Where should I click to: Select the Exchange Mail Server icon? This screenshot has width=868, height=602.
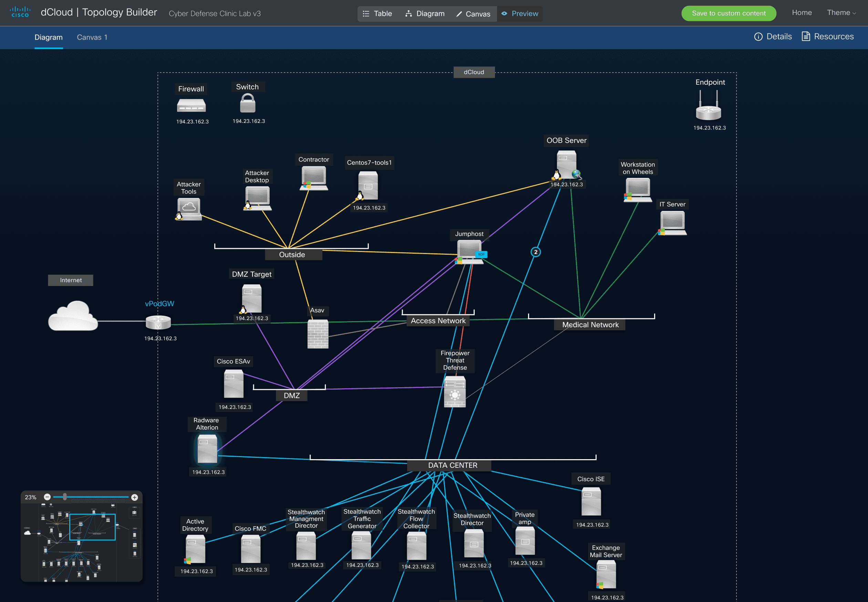(606, 574)
